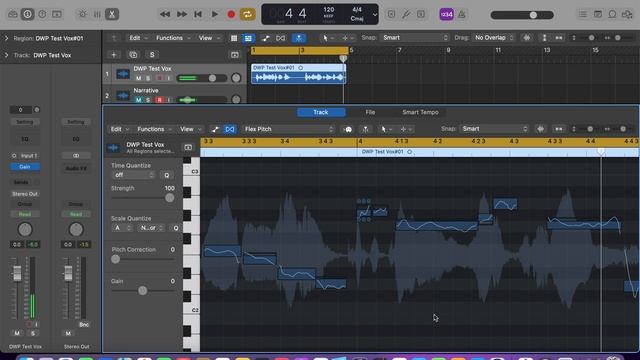Switch to the File tab in editor
Viewport: 640px width, 360px height.
[370, 112]
